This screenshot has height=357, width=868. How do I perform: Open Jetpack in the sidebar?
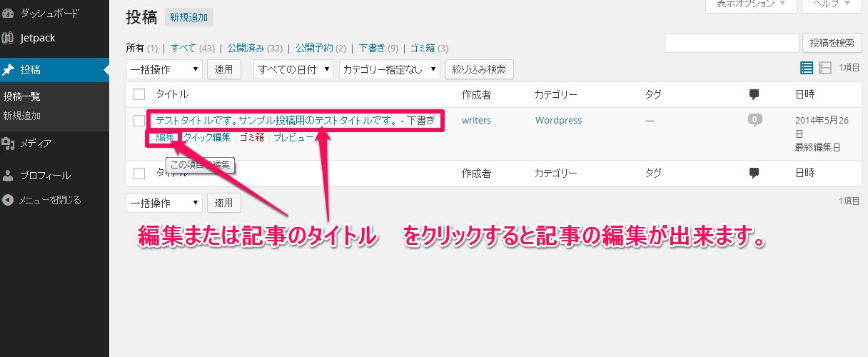[x=38, y=37]
